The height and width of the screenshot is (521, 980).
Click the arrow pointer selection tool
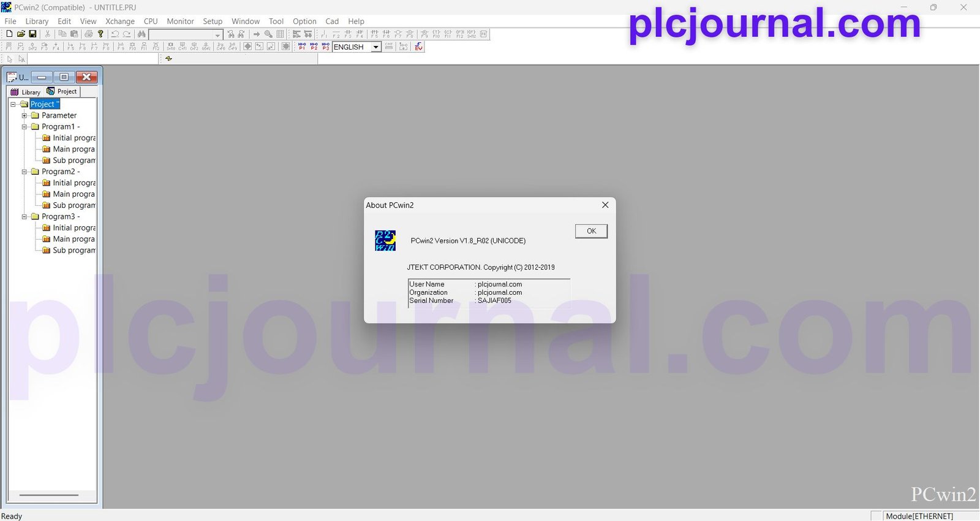(x=10, y=59)
